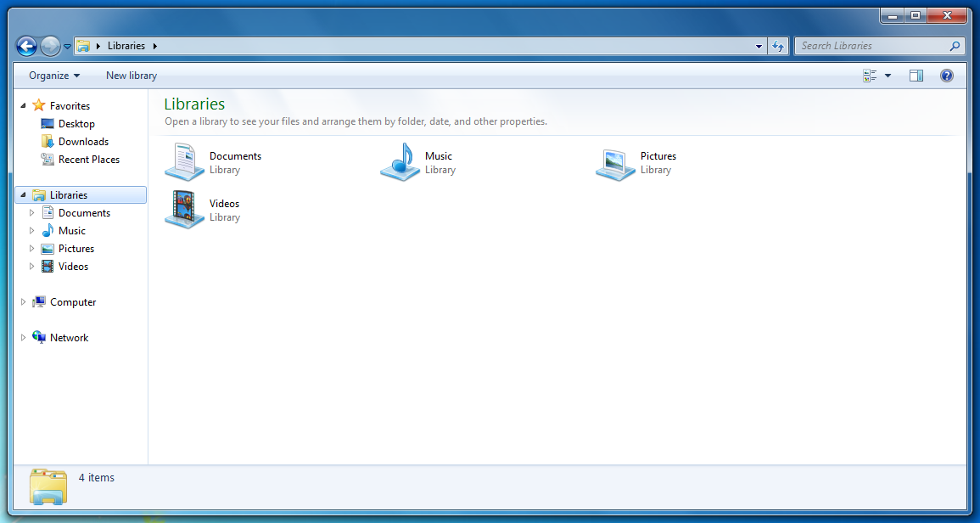Click the Help question mark icon
This screenshot has width=980, height=523.
pyautogui.click(x=947, y=76)
